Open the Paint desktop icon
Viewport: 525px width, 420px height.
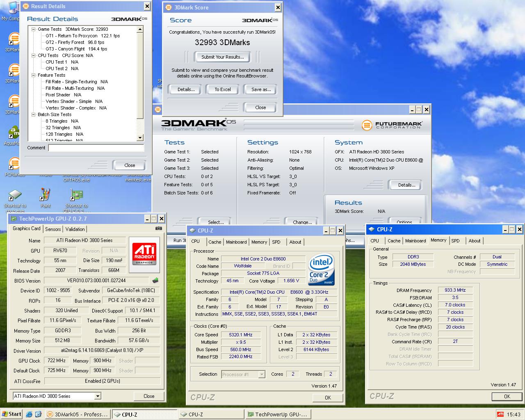pos(46,198)
